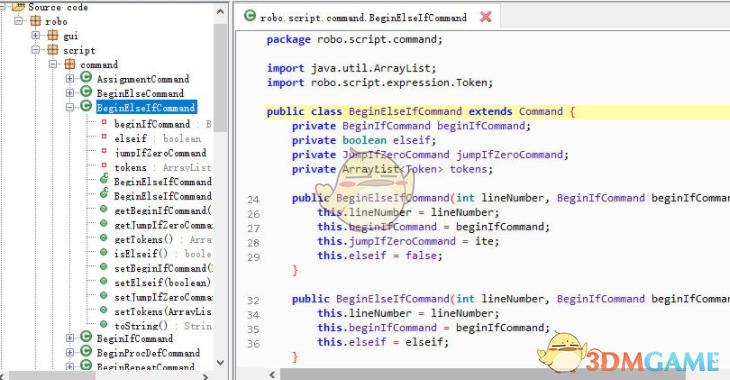This screenshot has height=380, width=730.
Task: Click the robo package icon
Action: tap(36, 21)
